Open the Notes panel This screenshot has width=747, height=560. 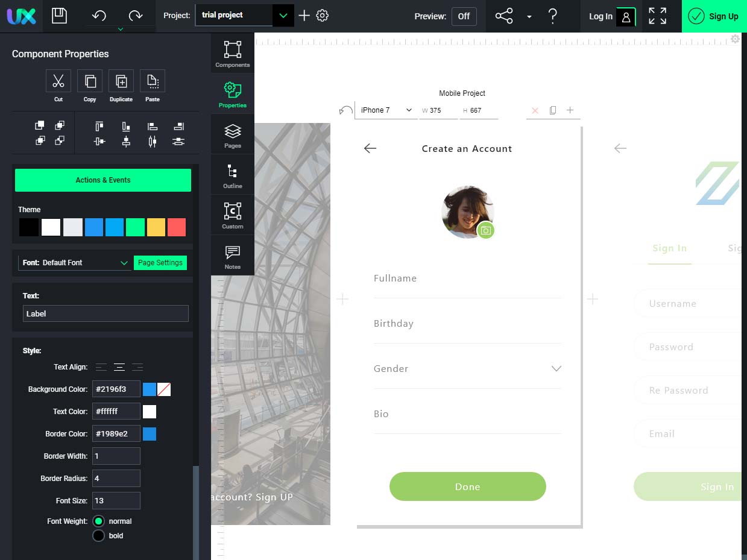(x=232, y=254)
